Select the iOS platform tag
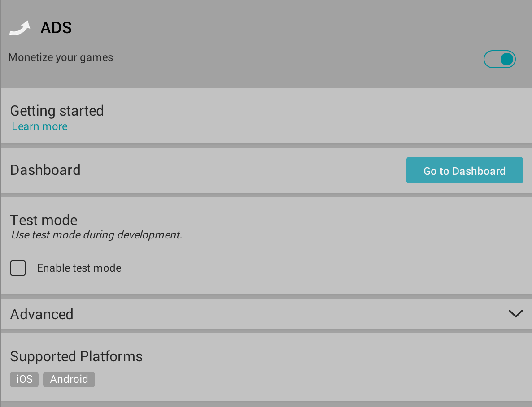The image size is (532, 407). point(24,379)
